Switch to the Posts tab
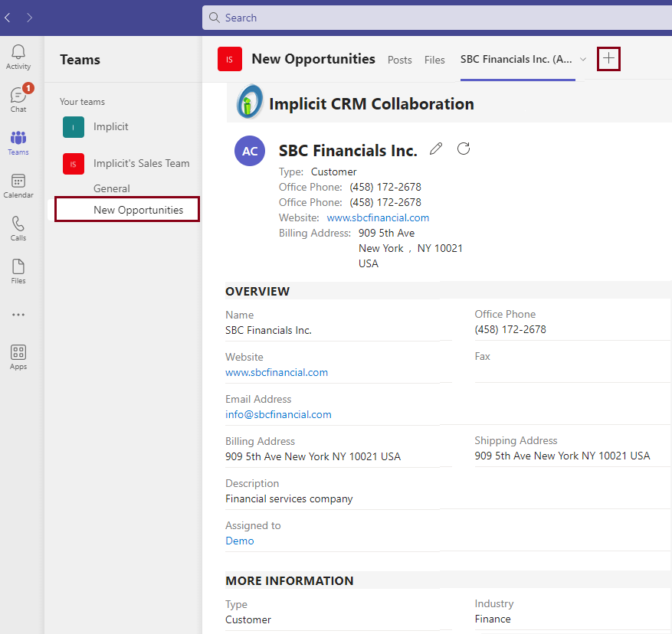Screen dimensions: 672x634 coord(399,60)
